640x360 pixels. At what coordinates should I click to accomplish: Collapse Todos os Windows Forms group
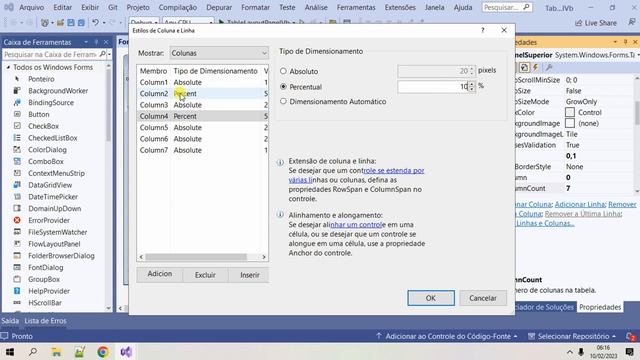tap(8, 67)
